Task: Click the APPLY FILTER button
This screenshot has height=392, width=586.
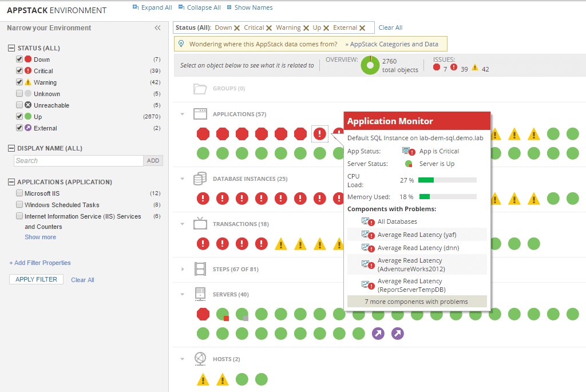Action: 36,279
